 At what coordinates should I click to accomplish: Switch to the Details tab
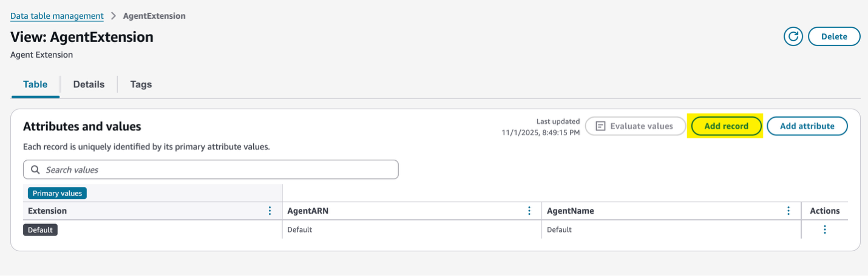point(89,84)
